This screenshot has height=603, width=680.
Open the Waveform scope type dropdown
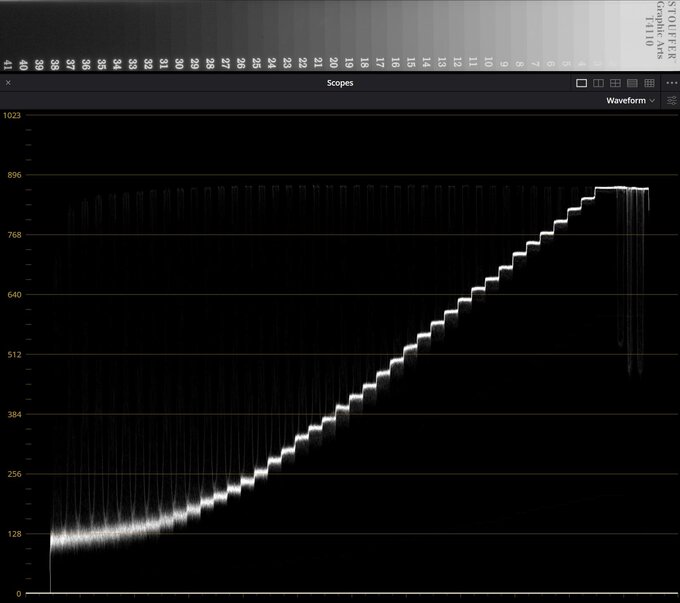point(630,101)
